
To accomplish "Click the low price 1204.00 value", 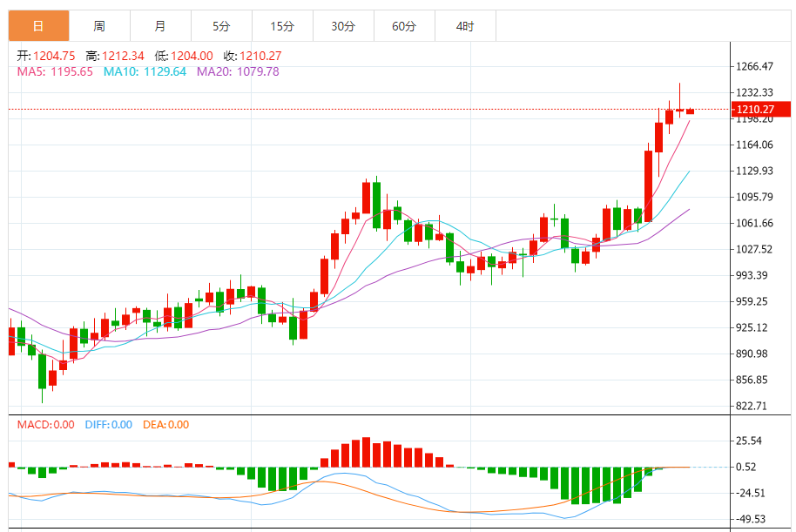I will tap(192, 56).
